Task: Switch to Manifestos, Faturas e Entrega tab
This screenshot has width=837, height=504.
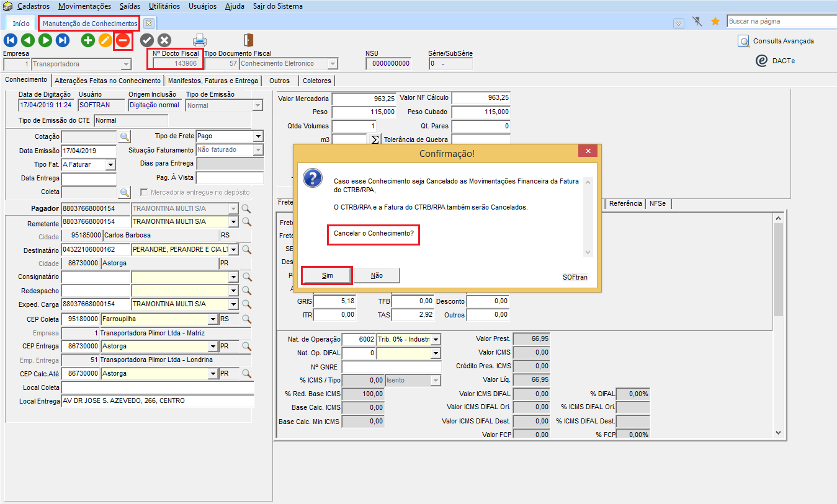Action: (213, 81)
